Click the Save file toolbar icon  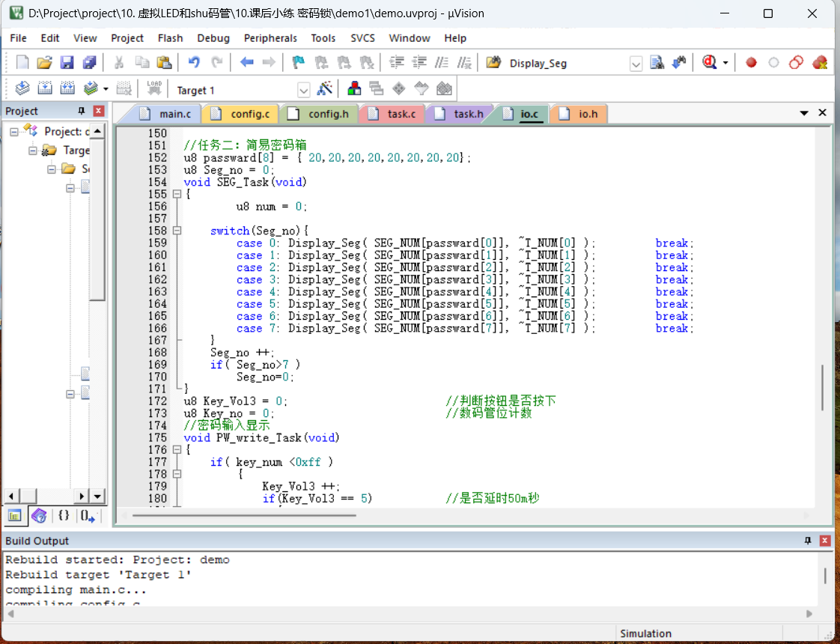(x=67, y=63)
